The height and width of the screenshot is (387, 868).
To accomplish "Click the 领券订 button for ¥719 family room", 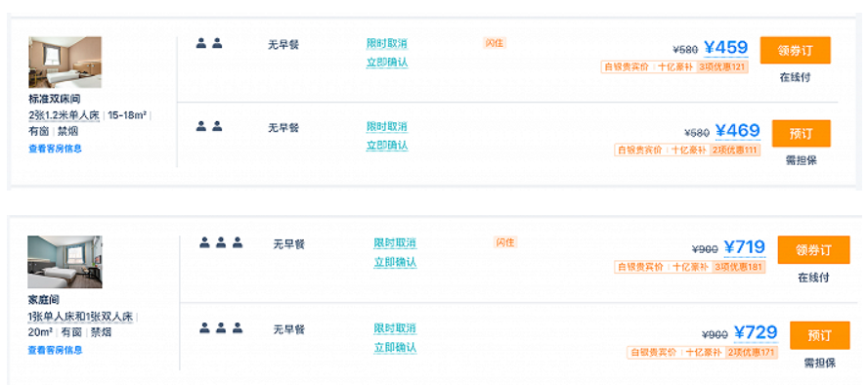I will pos(813,250).
